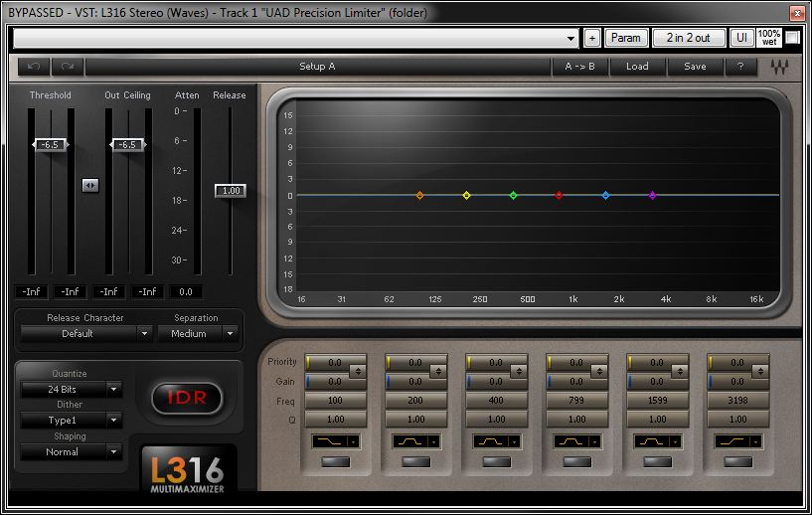
Task: Click the A -> B copy button
Action: [x=579, y=67]
